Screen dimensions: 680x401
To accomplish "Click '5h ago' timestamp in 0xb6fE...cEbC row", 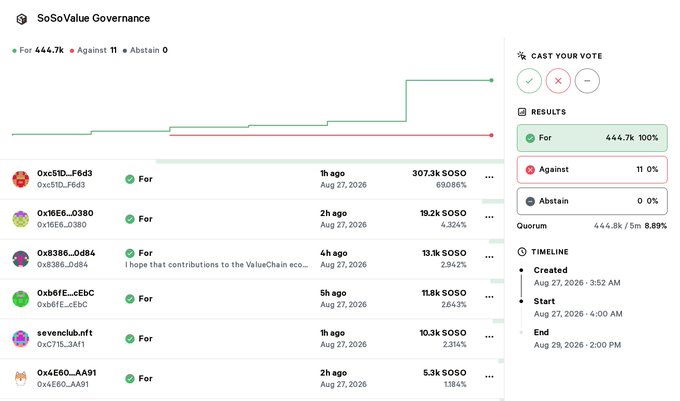I will point(333,293).
